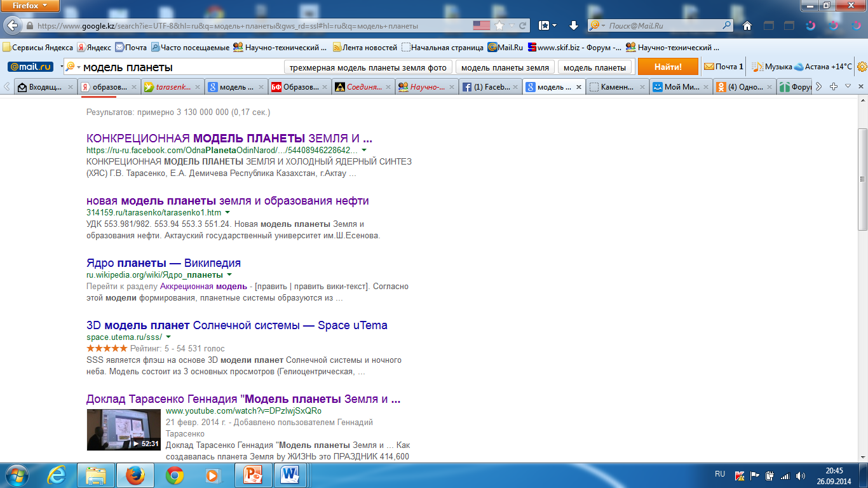Reload the page using the refresh icon
This screenshot has height=488, width=868.
coord(523,26)
